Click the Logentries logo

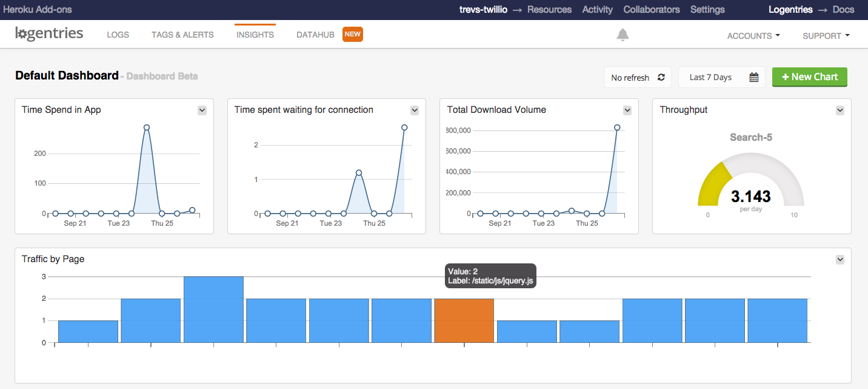(x=49, y=34)
